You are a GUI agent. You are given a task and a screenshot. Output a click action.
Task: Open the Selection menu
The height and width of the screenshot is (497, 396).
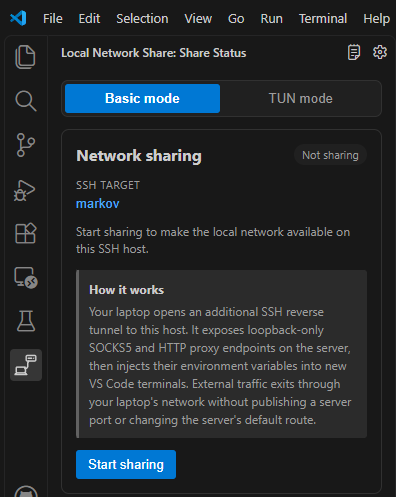(142, 19)
